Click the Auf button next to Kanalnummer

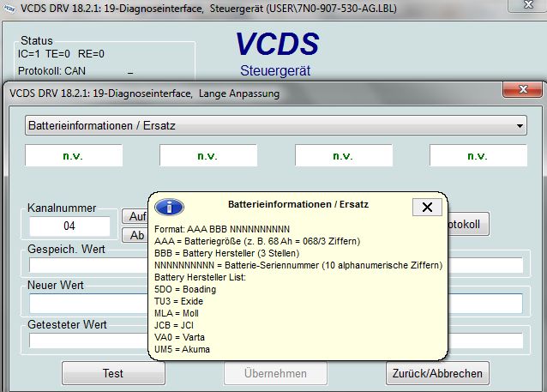(135, 216)
